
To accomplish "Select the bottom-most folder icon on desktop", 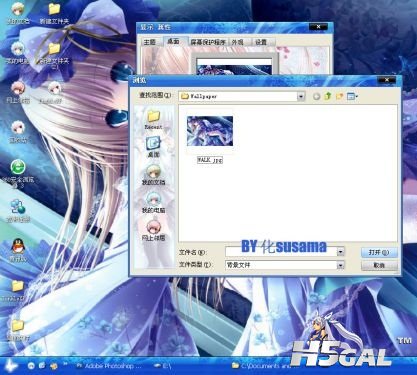I will tap(17, 330).
